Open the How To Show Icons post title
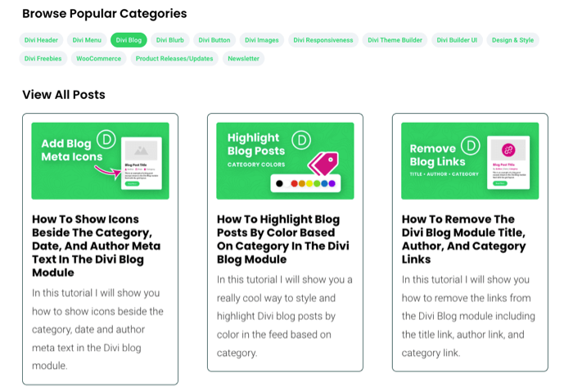The width and height of the screenshot is (573, 392). (97, 246)
